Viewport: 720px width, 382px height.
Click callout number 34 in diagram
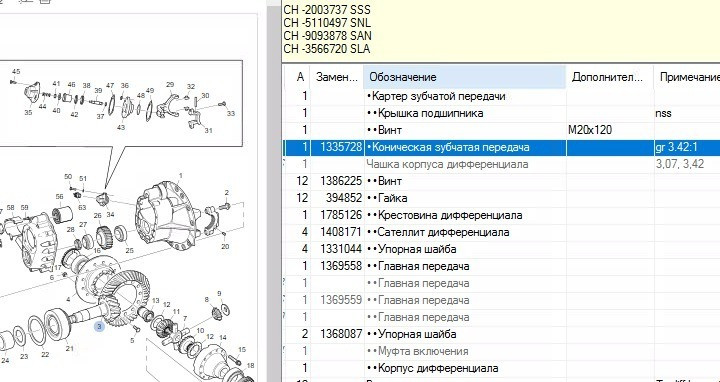click(x=110, y=214)
